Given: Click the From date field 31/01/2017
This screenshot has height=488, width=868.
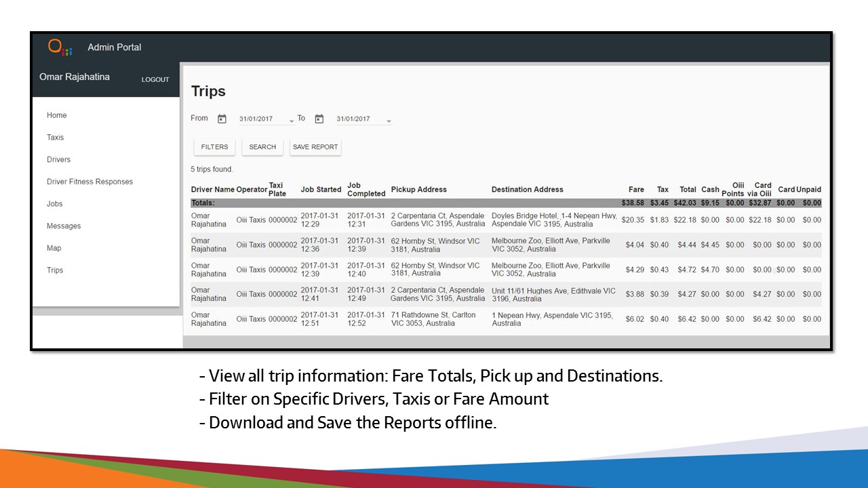Looking at the screenshot, I should click(256, 119).
